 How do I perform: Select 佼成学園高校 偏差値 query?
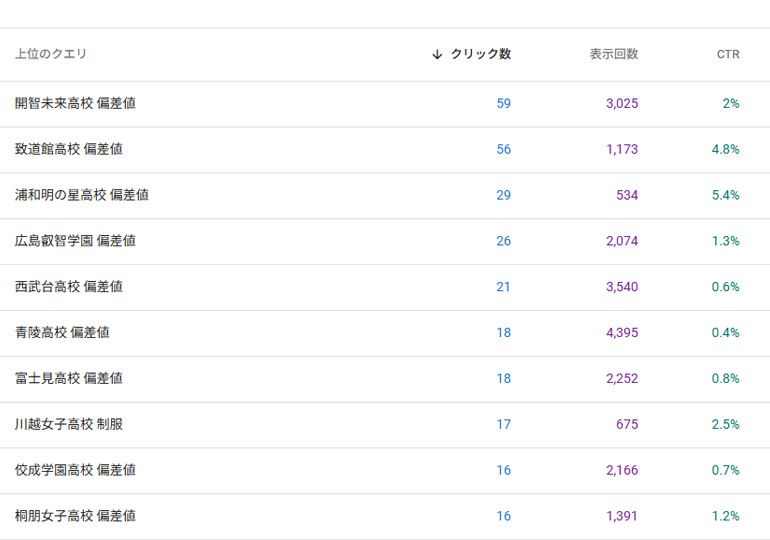pyautogui.click(x=75, y=471)
